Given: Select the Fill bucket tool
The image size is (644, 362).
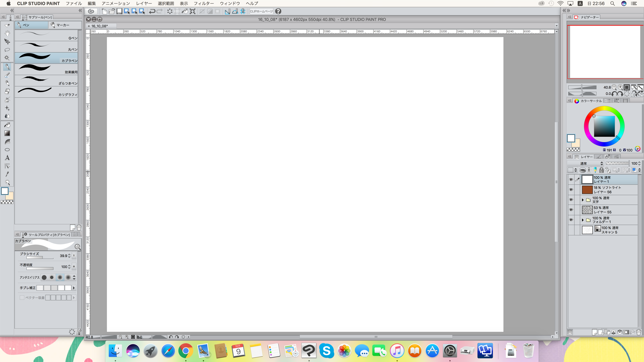Looking at the screenshot, I should (x=7, y=125).
